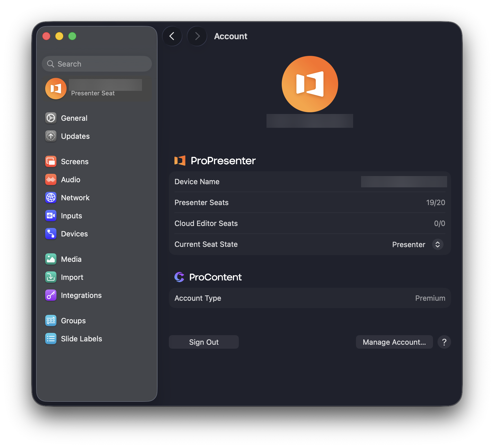Click the Presenter Seats 19/20 value
Viewport: 494px width, 448px height.
[436, 203]
